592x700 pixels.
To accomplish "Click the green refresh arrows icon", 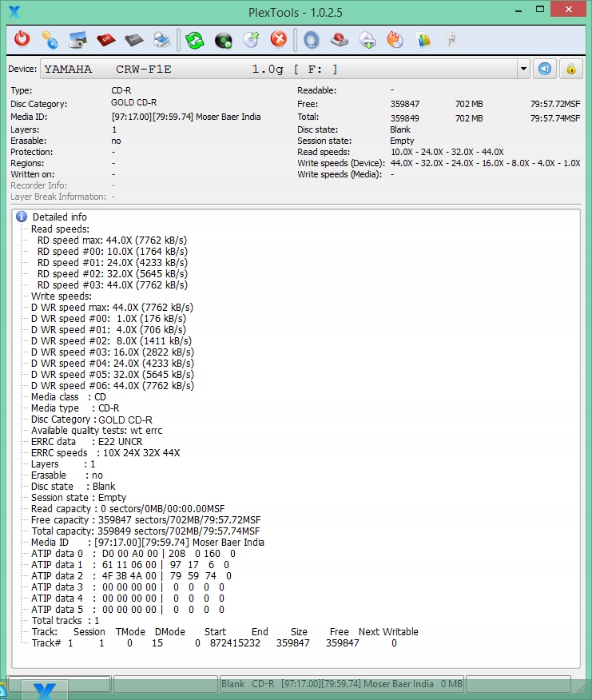I will pyautogui.click(x=195, y=39).
